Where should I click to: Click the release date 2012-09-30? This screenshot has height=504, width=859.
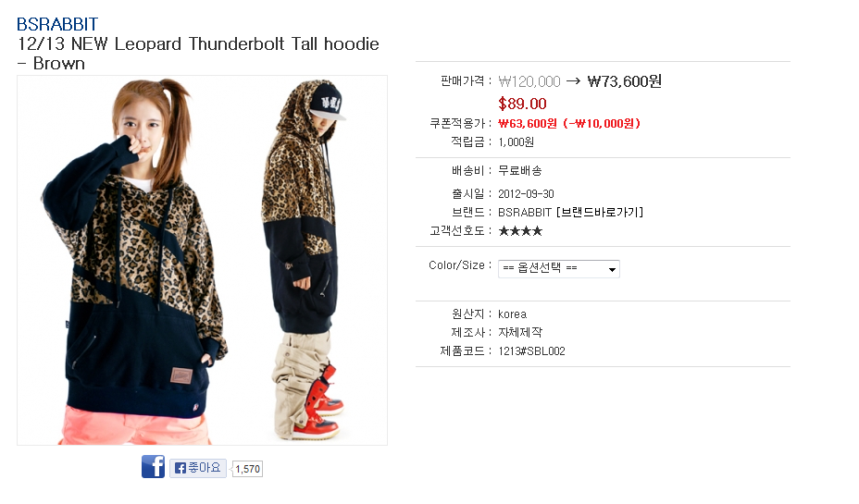pos(526,193)
